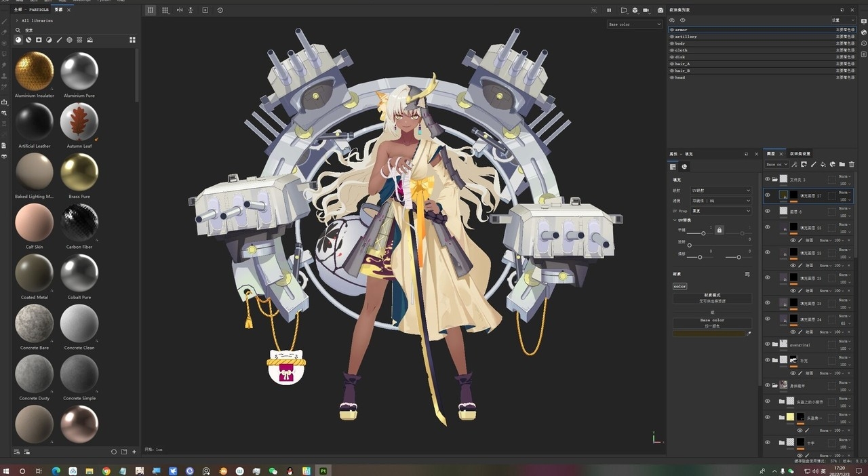Add a new folder in layers panel

click(842, 164)
